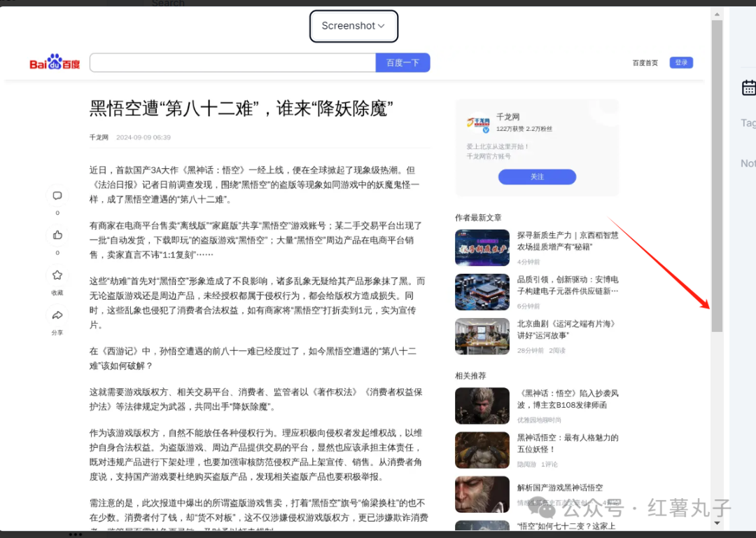Image resolution: width=756 pixels, height=538 pixels.
Task: Click the 登录 login button
Action: (681, 63)
